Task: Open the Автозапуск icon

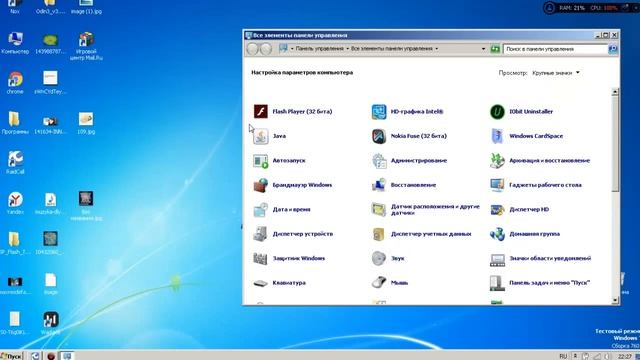Action: pyautogui.click(x=260, y=161)
